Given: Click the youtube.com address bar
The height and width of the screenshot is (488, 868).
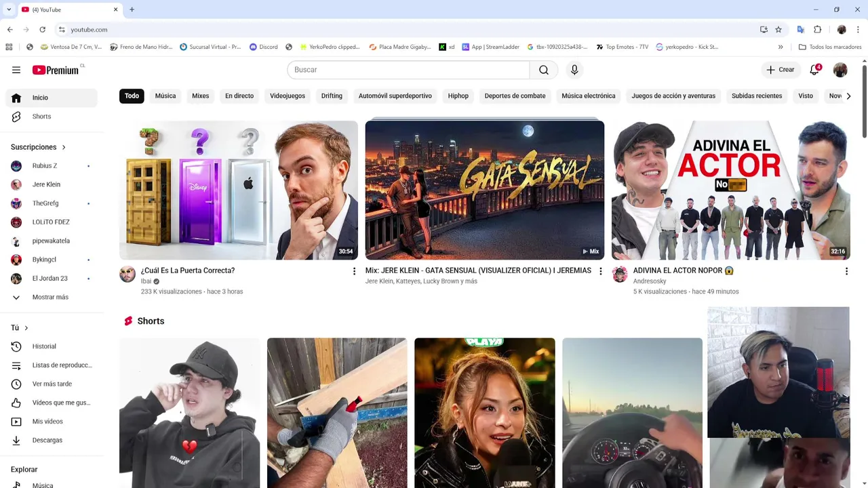Looking at the screenshot, I should tap(407, 29).
